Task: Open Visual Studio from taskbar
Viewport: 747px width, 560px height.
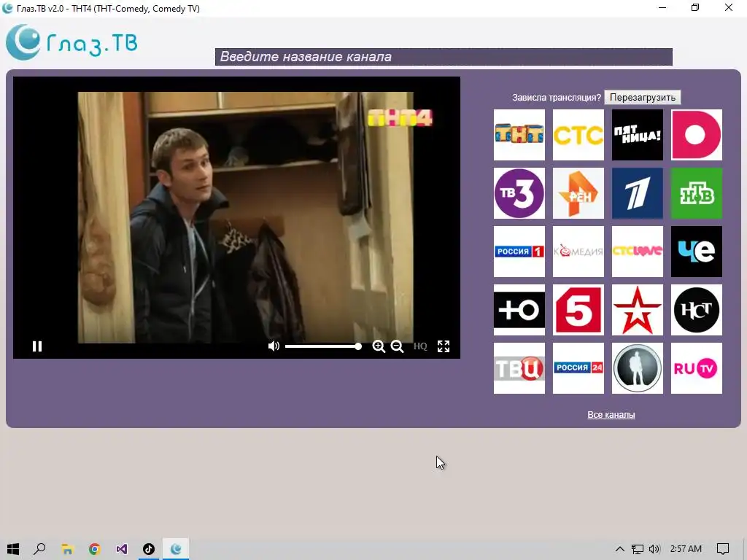Action: [122, 549]
